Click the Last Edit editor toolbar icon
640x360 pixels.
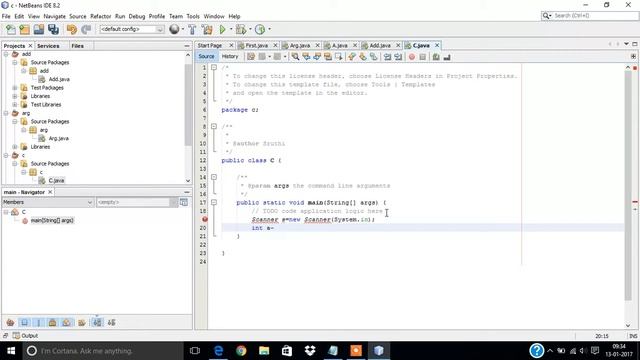(251, 57)
